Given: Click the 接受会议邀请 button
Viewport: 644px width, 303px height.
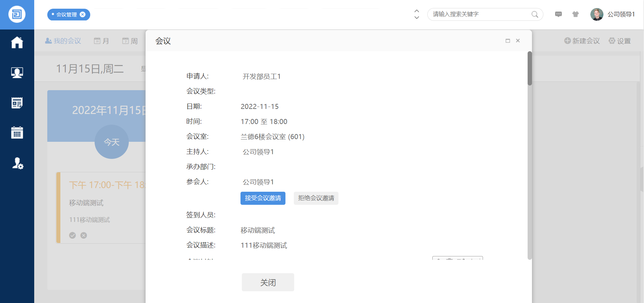Looking at the screenshot, I should point(263,198).
